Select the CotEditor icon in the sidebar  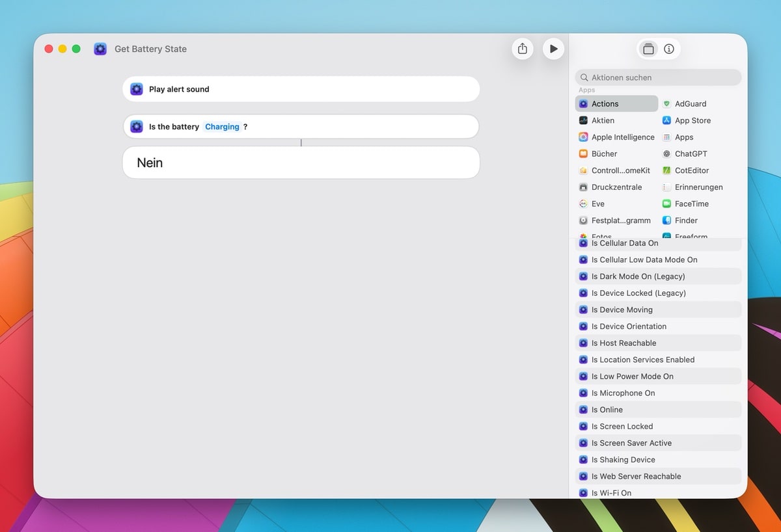[x=666, y=170]
